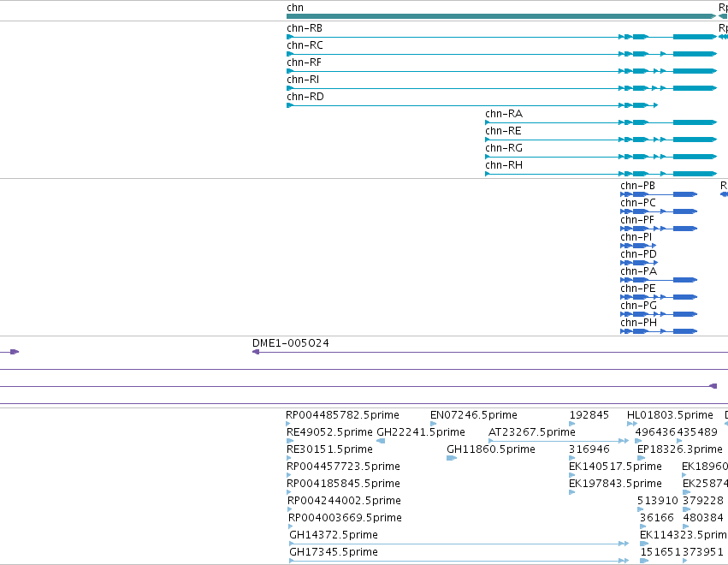Screen dimensions: 728x565
Task: Select the purple arrowhead at DME1-005024 start
Action: pyautogui.click(x=256, y=352)
